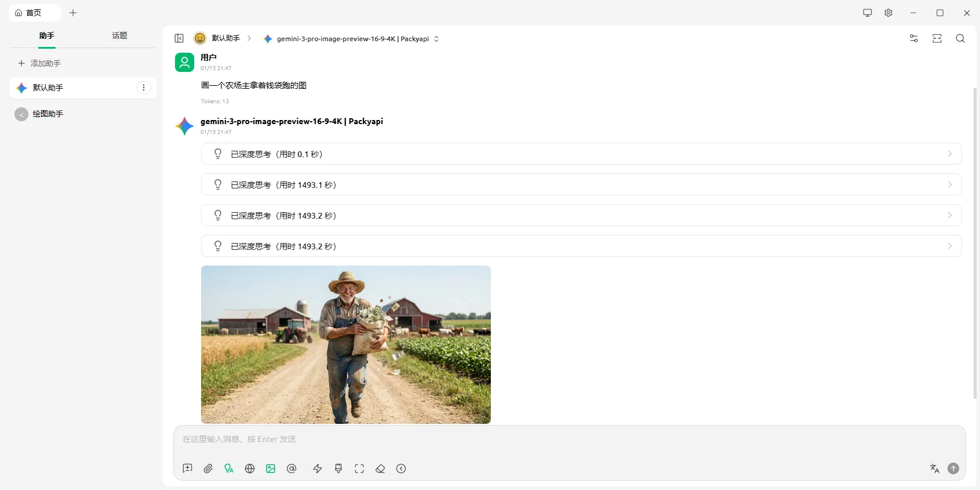
Task: Open search with magnifier icon
Action: [x=960, y=38]
